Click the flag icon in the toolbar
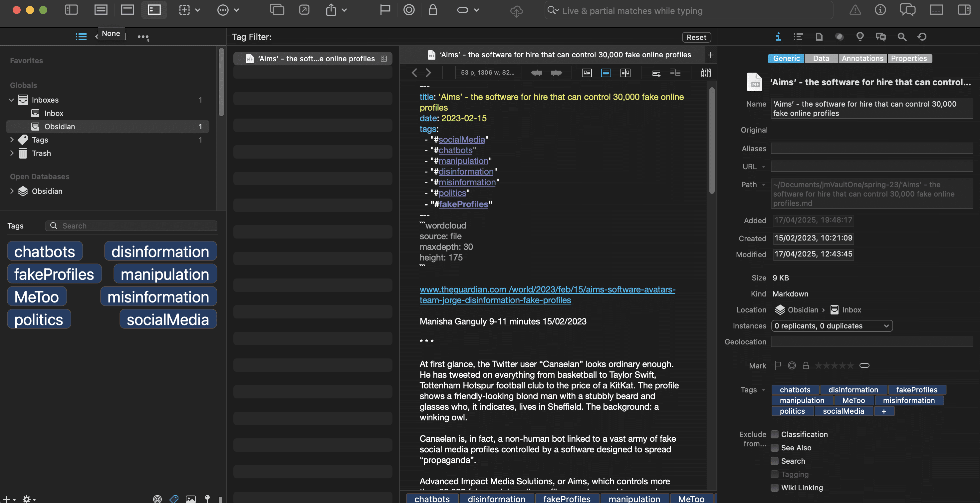The width and height of the screenshot is (980, 503). 385,10
